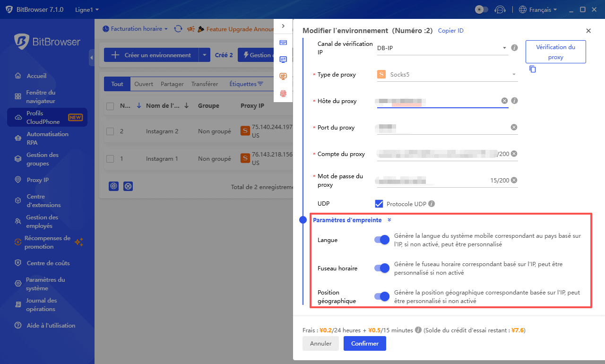Viewport: 605px width, 364px height.
Task: Click the Confirmer button
Action: pyautogui.click(x=364, y=344)
